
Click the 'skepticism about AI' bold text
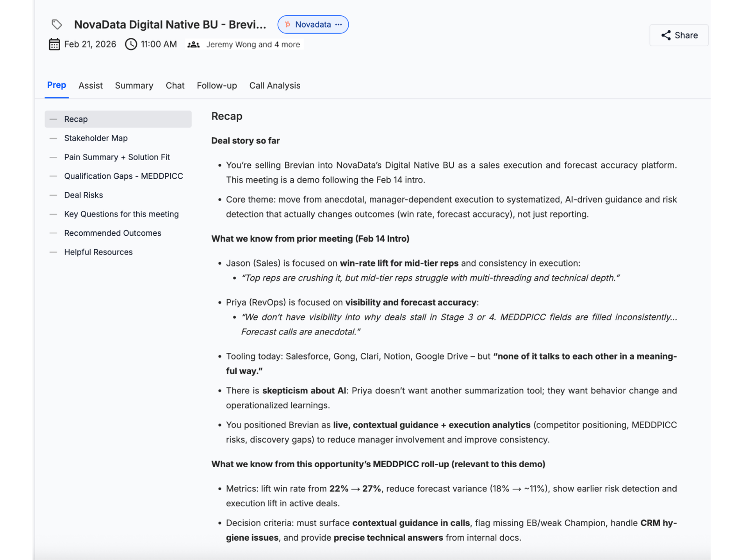pos(304,391)
